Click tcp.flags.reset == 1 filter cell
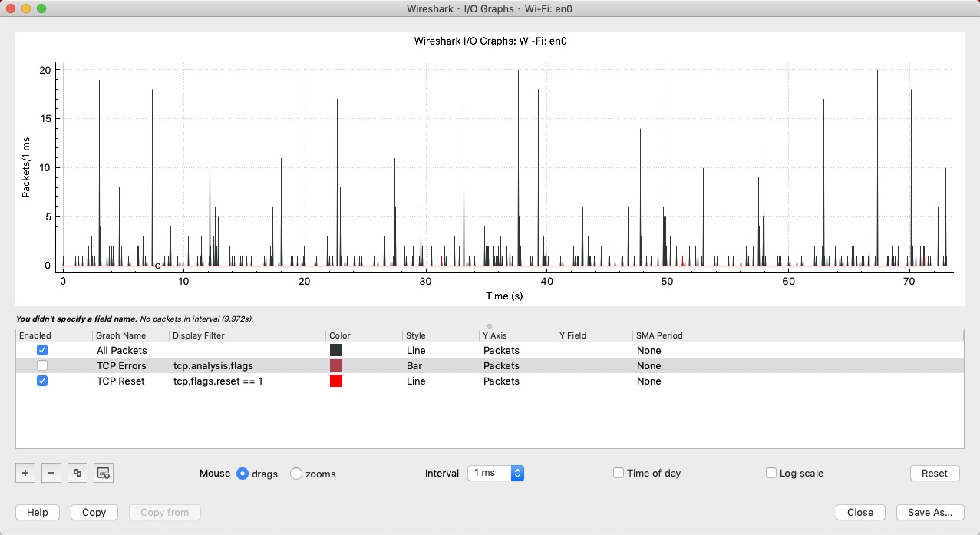Image resolution: width=980 pixels, height=535 pixels. [x=218, y=381]
